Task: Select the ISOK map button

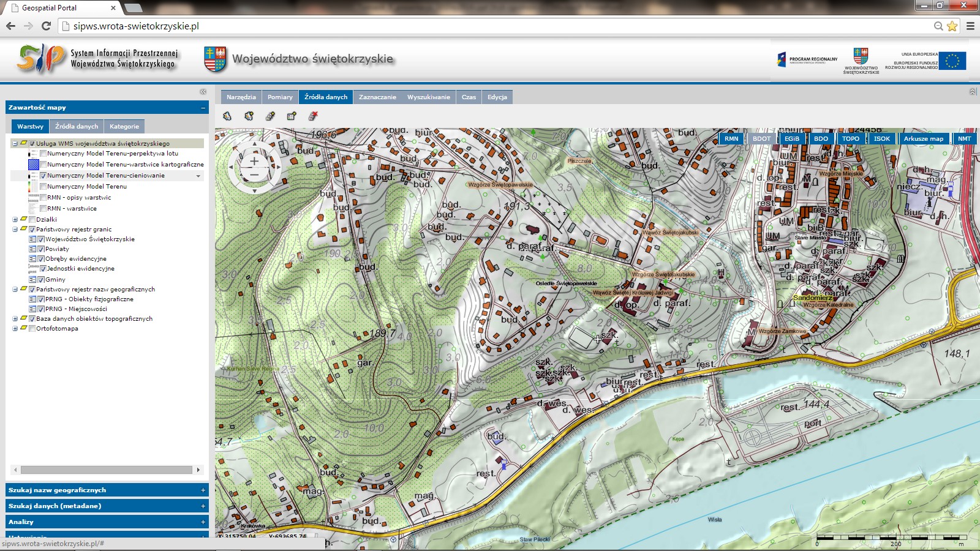Action: pos(882,139)
